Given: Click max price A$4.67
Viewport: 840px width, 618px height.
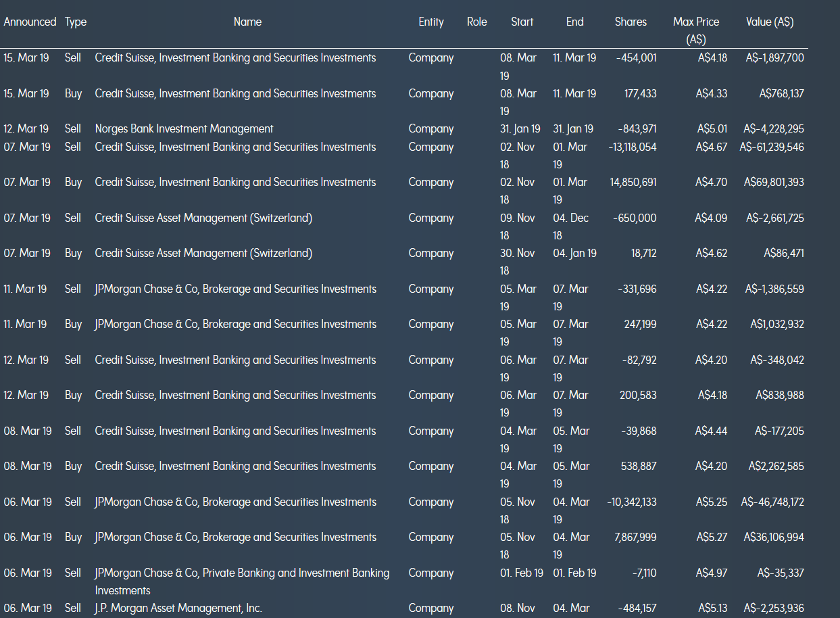Looking at the screenshot, I should click(x=712, y=147).
